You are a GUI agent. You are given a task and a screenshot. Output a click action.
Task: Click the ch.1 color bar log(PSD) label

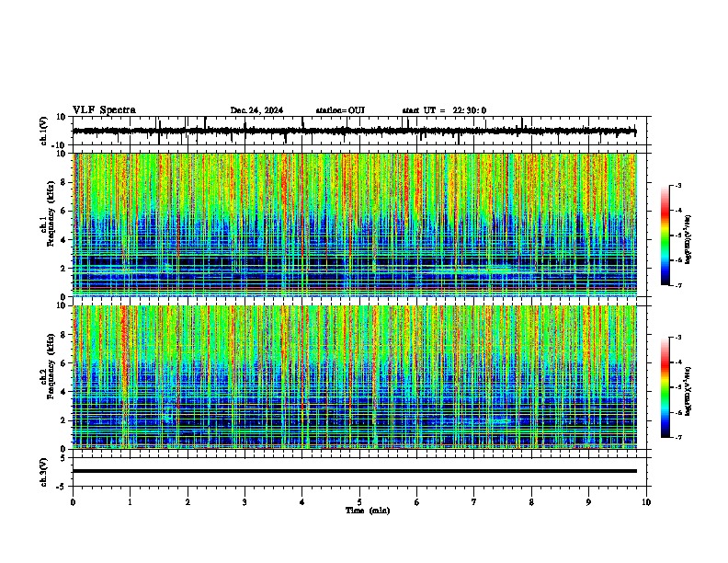click(x=688, y=240)
